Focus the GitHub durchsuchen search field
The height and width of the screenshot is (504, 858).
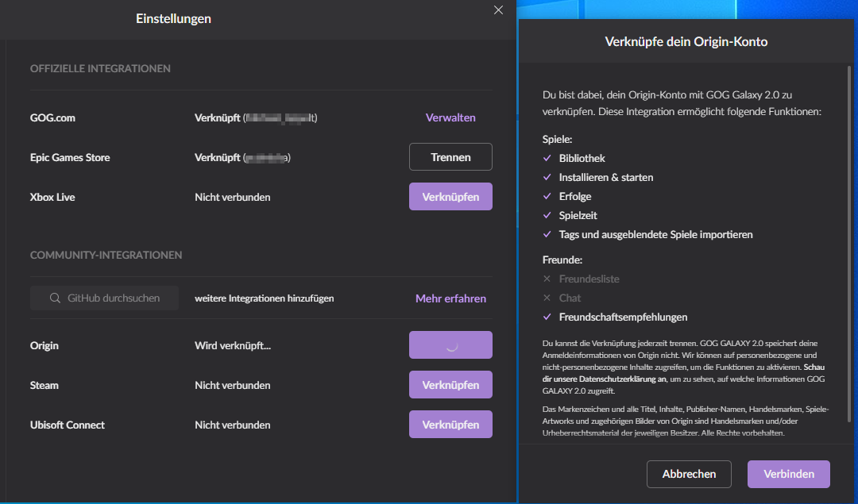click(113, 298)
